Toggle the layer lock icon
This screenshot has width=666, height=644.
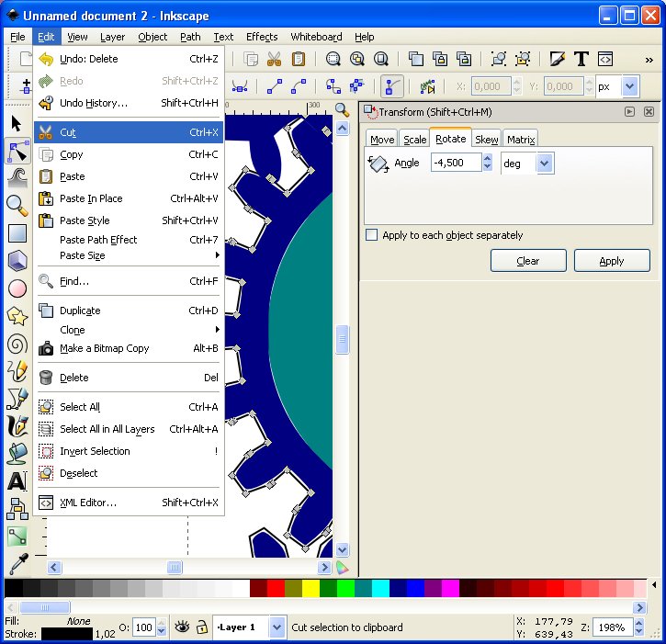tap(202, 627)
